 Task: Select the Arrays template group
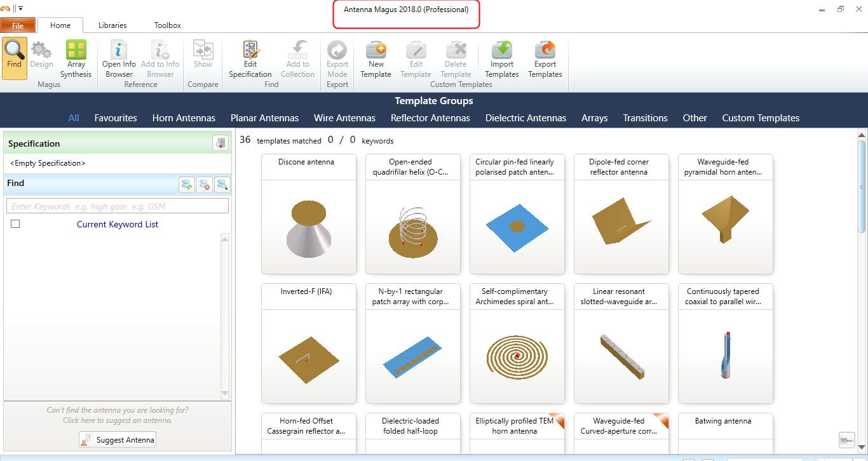(595, 118)
